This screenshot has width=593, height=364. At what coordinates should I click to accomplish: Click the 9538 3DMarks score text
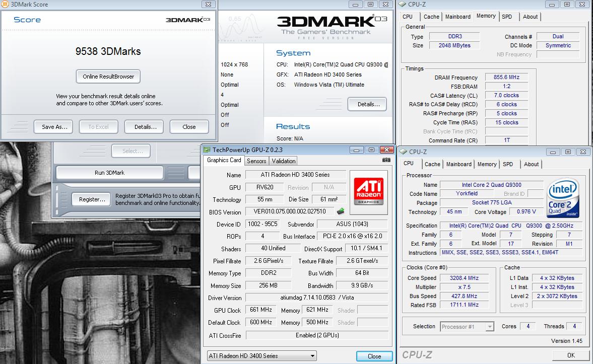coord(108,51)
